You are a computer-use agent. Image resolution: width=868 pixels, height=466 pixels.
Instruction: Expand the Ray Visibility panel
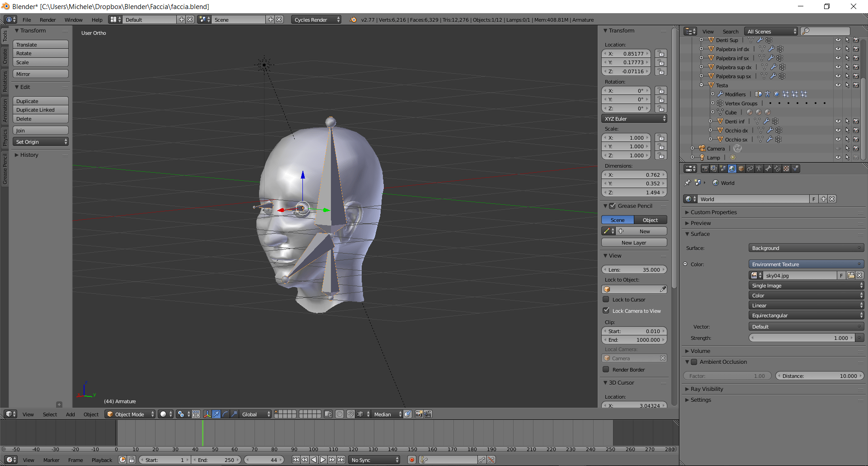[707, 389]
